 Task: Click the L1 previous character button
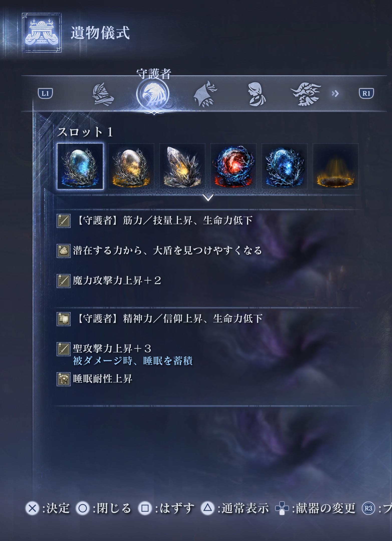[45, 94]
